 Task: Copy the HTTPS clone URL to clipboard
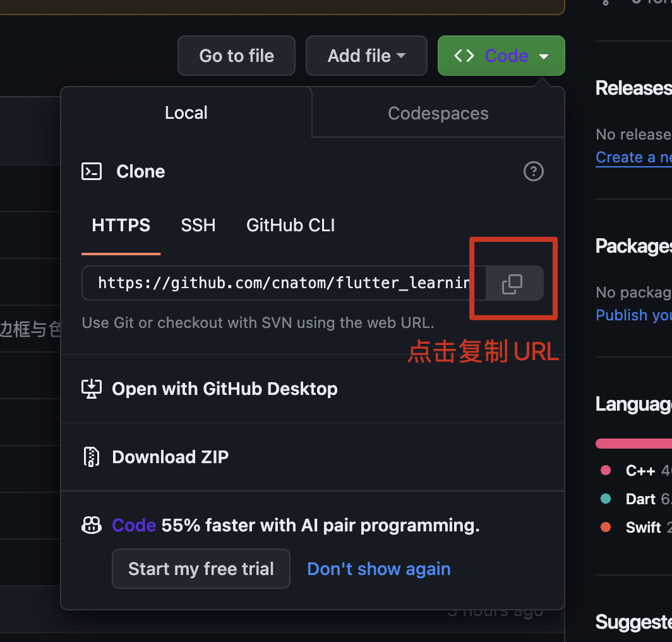(x=514, y=284)
